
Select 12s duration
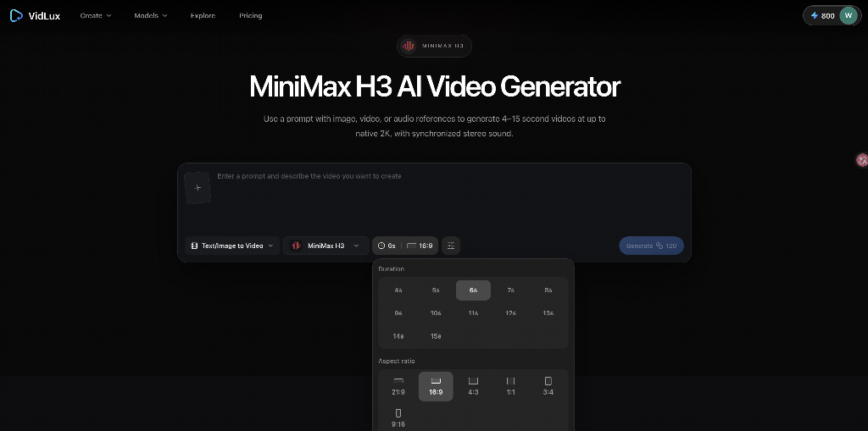(510, 313)
